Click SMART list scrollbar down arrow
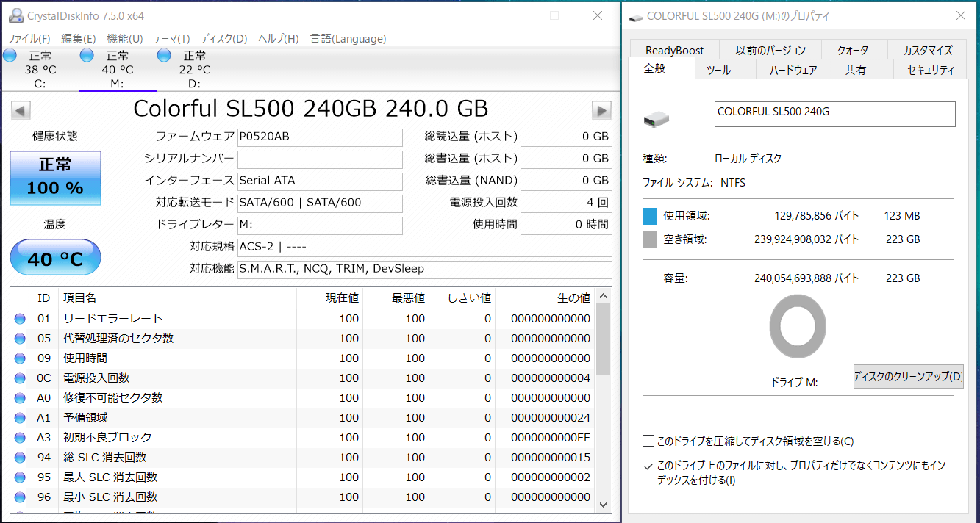Image resolution: width=980 pixels, height=523 pixels. click(604, 504)
